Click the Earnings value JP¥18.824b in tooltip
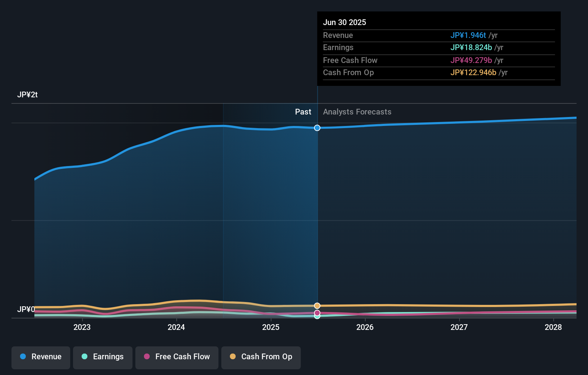 click(x=471, y=47)
